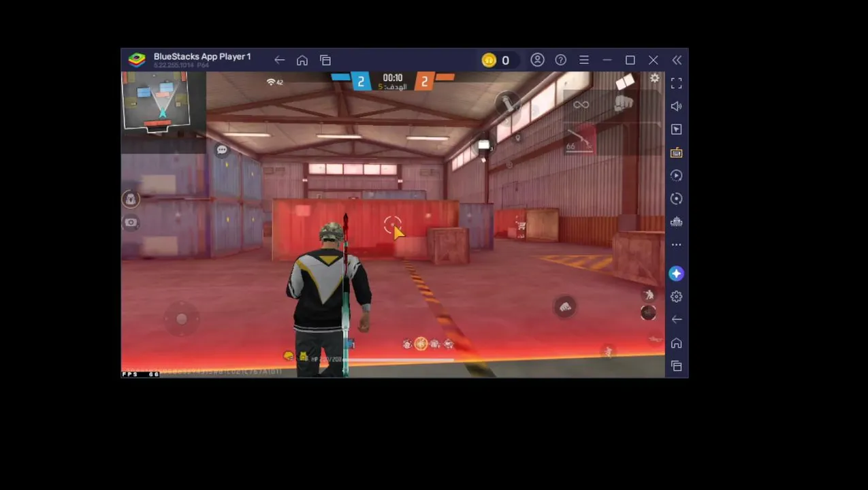Image resolution: width=868 pixels, height=490 pixels.
Task: Click the BlueStacks logo in title bar
Action: click(137, 60)
